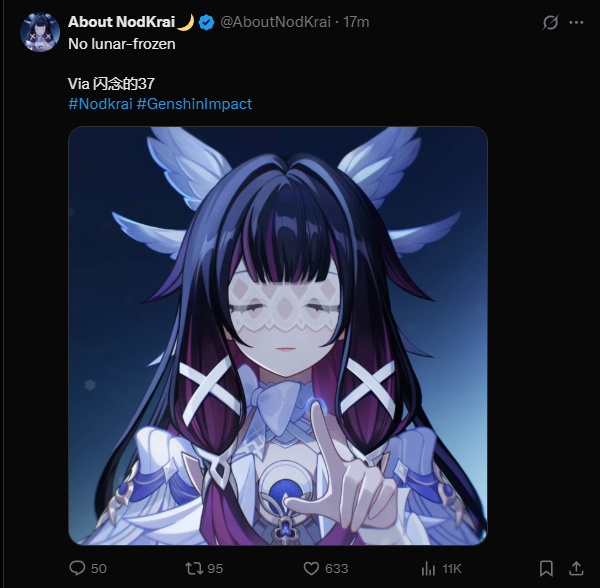Bookmark this post
Viewport: 600px width, 588px height.
click(546, 568)
